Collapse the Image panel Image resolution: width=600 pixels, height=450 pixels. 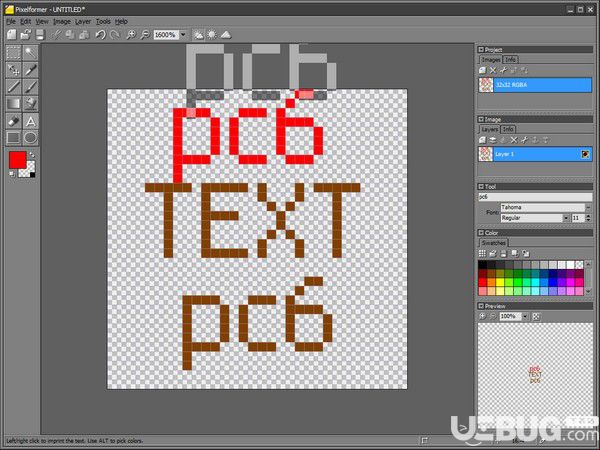[x=481, y=119]
